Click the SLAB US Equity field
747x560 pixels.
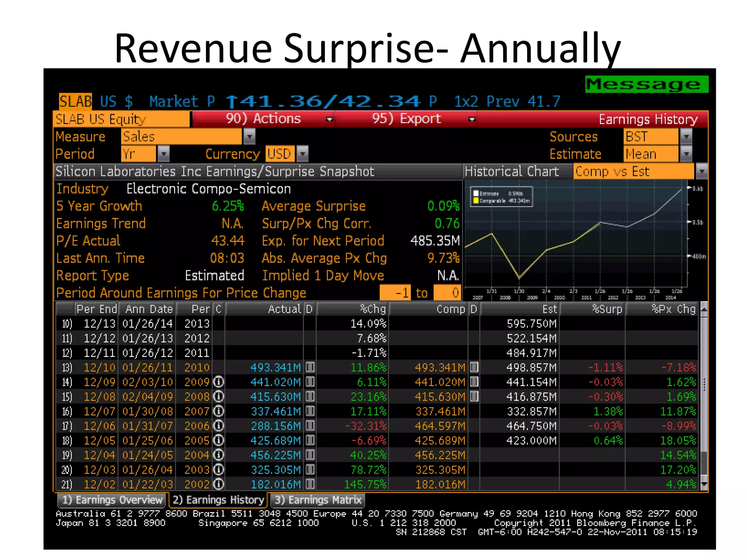click(122, 119)
